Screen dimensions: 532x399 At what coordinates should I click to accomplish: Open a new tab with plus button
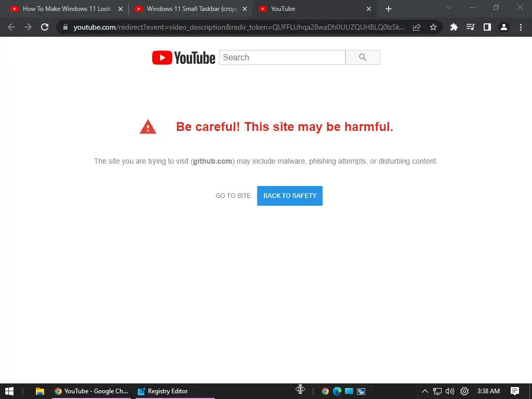point(389,9)
